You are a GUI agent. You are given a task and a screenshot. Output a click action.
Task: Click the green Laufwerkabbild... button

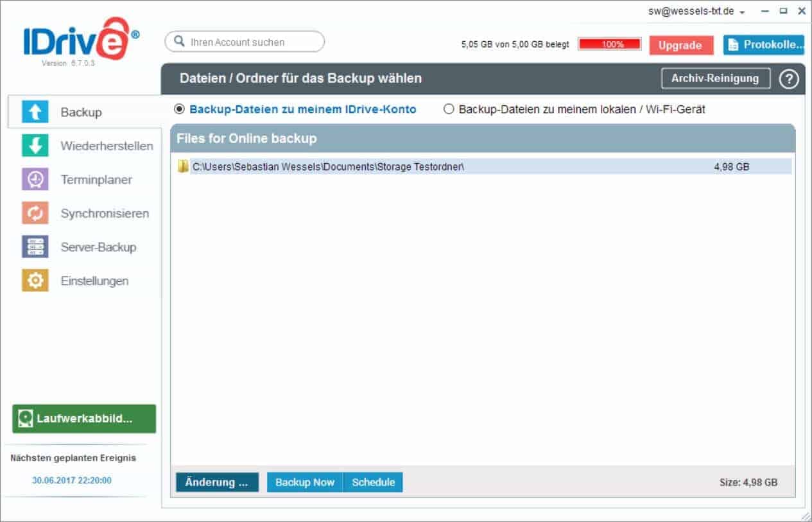[84, 419]
